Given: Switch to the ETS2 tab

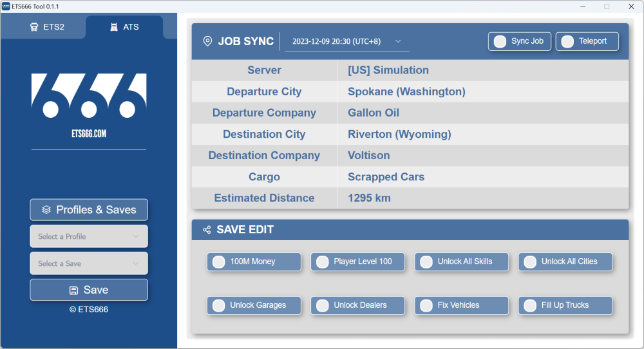Looking at the screenshot, I should 47,28.
